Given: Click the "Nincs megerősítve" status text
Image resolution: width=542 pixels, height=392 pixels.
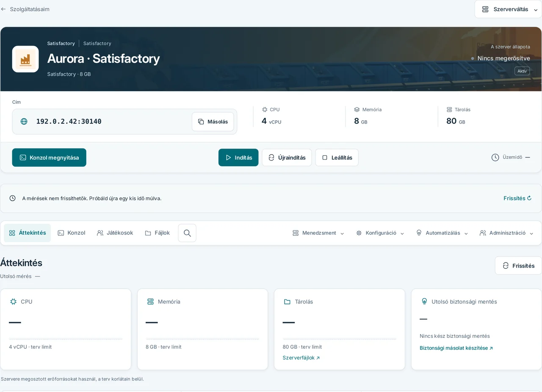Looking at the screenshot, I should point(504,58).
